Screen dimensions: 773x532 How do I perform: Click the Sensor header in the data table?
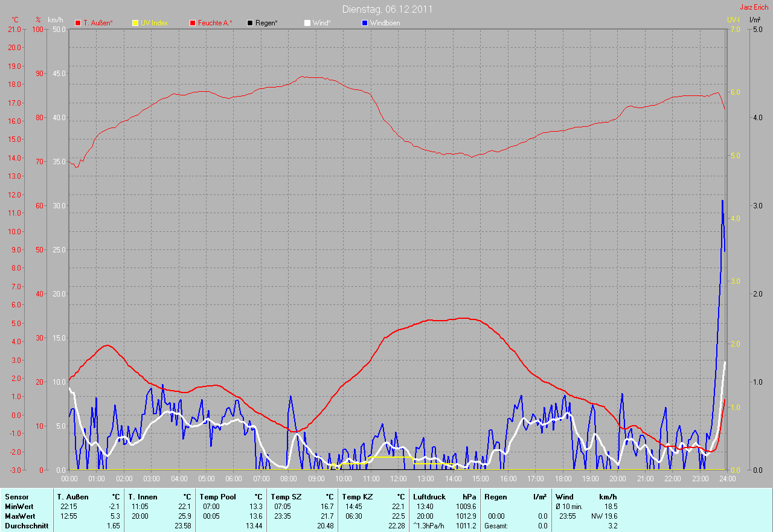point(17,496)
